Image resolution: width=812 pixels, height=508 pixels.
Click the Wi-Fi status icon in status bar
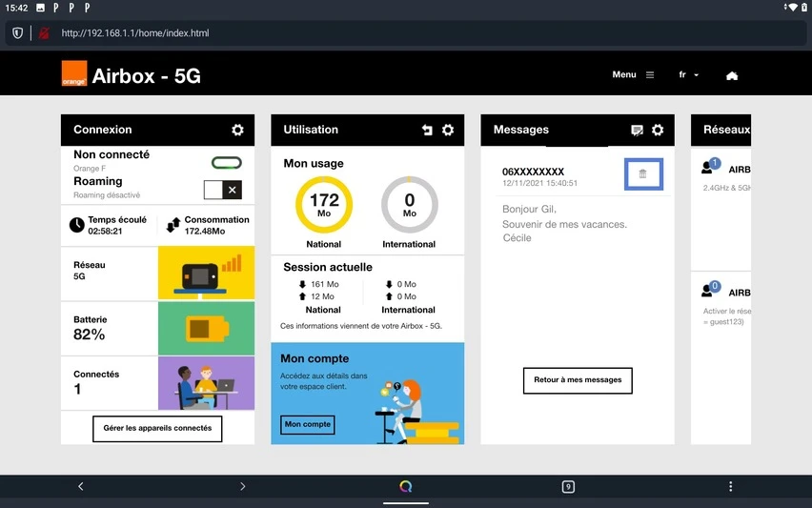point(792,8)
